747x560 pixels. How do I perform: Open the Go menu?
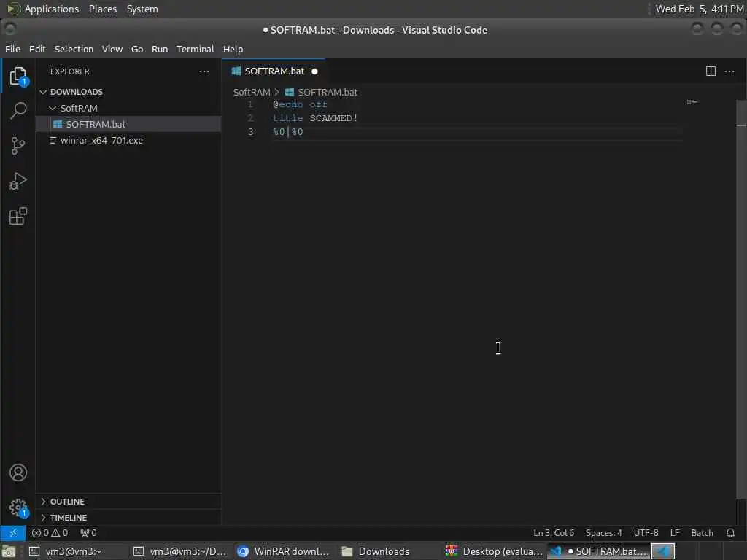tap(137, 49)
